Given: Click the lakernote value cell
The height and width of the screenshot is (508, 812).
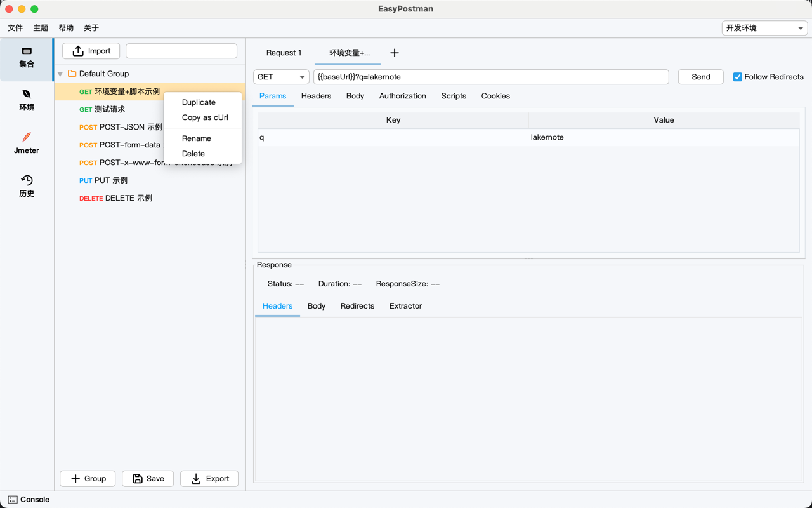Looking at the screenshot, I should click(664, 137).
